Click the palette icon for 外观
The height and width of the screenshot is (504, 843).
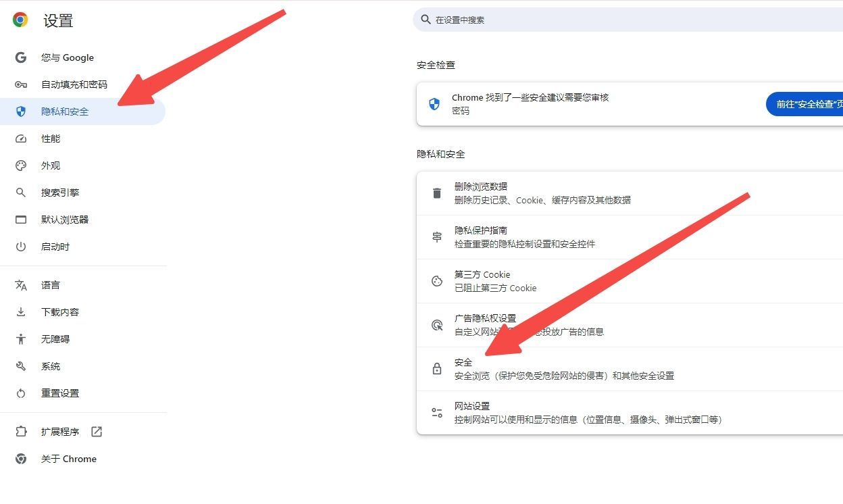(21, 166)
